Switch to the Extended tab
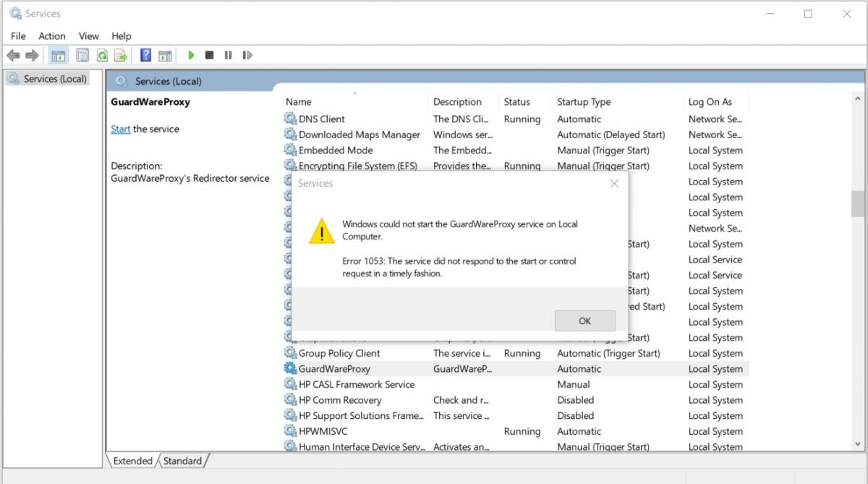Viewport: 868px width, 484px height. 132,461
